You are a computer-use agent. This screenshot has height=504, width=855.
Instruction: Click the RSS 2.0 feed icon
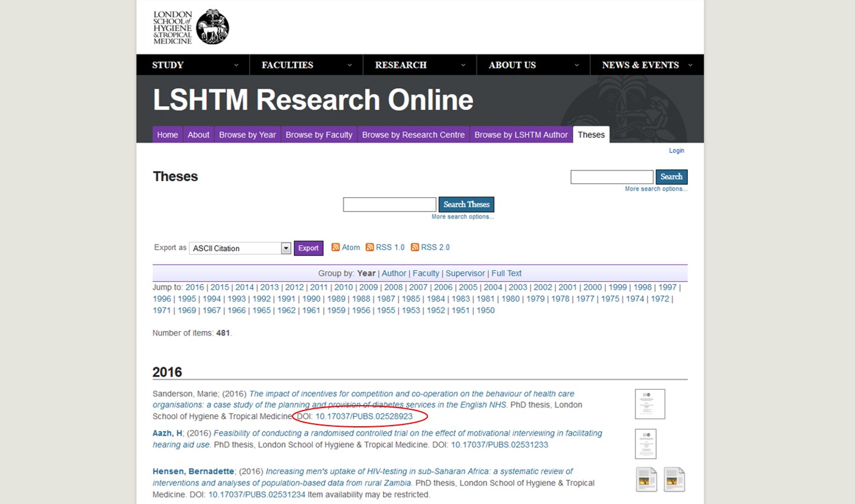[x=415, y=247]
